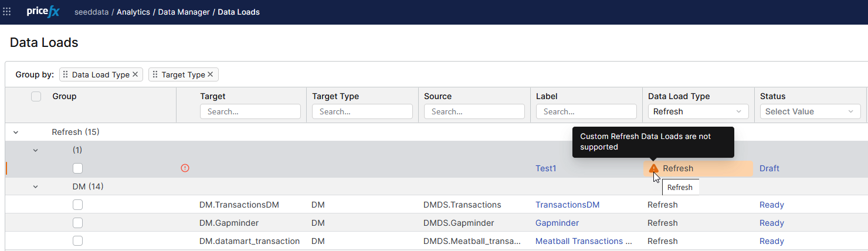The height and width of the screenshot is (251, 868).
Task: Collapse the DM (14) subgroup
Action: tap(35, 186)
